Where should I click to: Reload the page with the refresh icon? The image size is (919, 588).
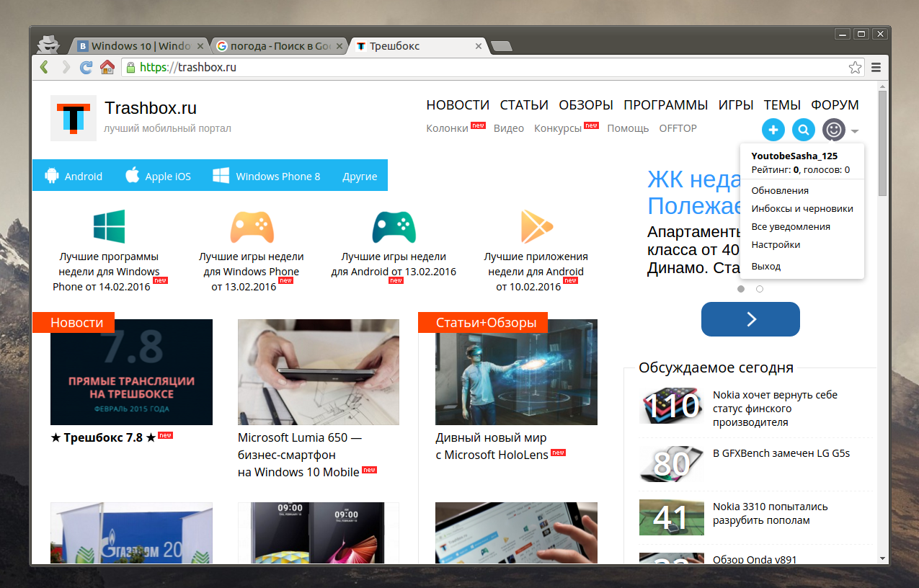point(86,68)
